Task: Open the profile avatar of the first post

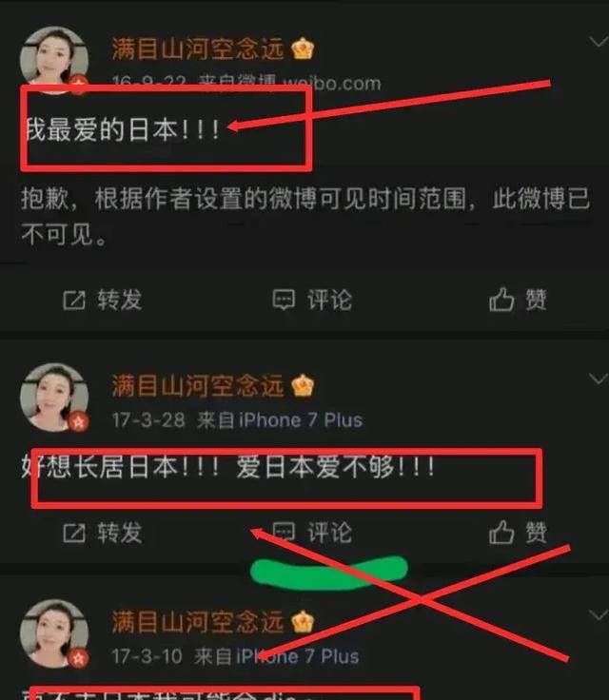Action: pos(54,60)
